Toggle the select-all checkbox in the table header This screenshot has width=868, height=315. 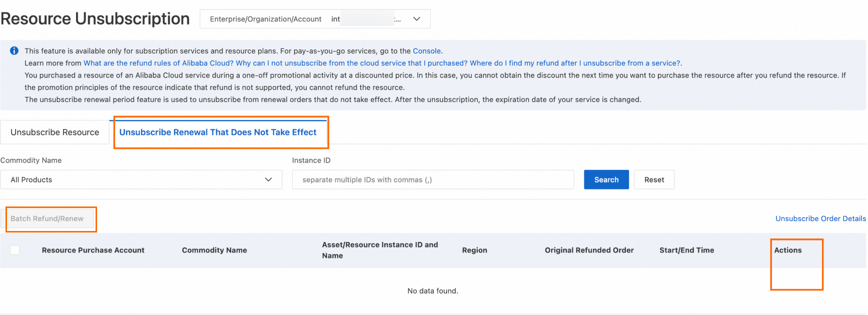(15, 250)
